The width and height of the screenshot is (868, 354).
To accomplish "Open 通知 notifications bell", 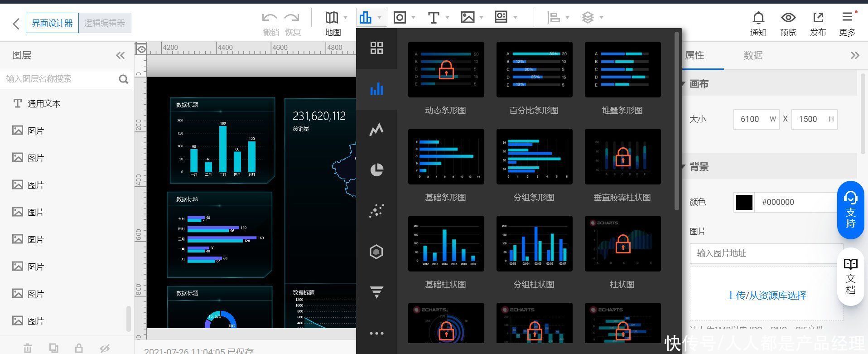I will click(758, 18).
